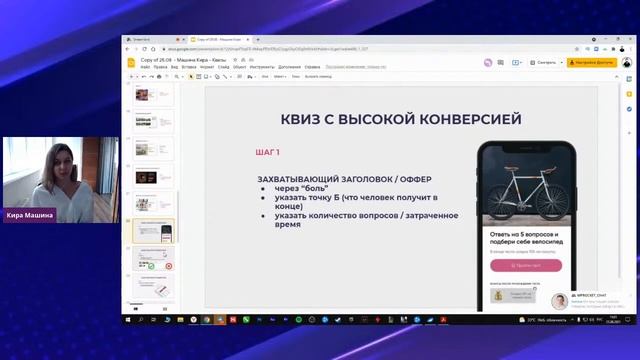Open the Макет layout dropdown

(280, 77)
